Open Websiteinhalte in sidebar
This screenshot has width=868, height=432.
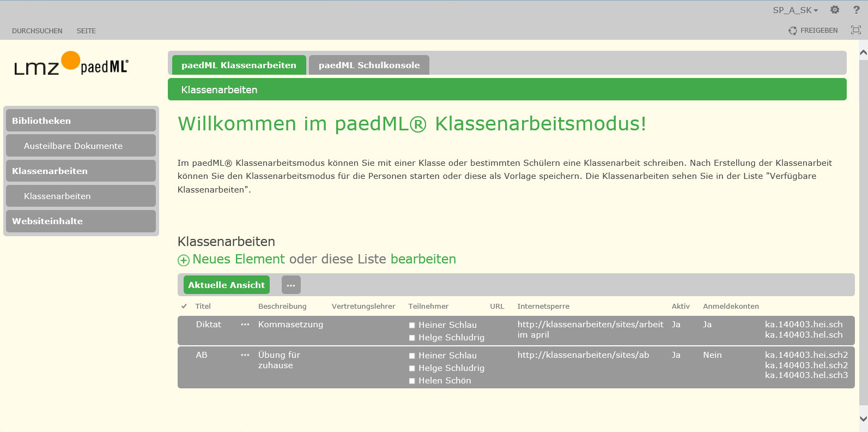click(81, 221)
